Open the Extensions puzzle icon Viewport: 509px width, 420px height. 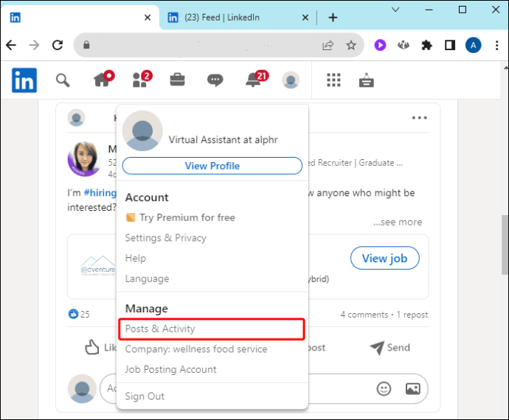[x=426, y=45]
